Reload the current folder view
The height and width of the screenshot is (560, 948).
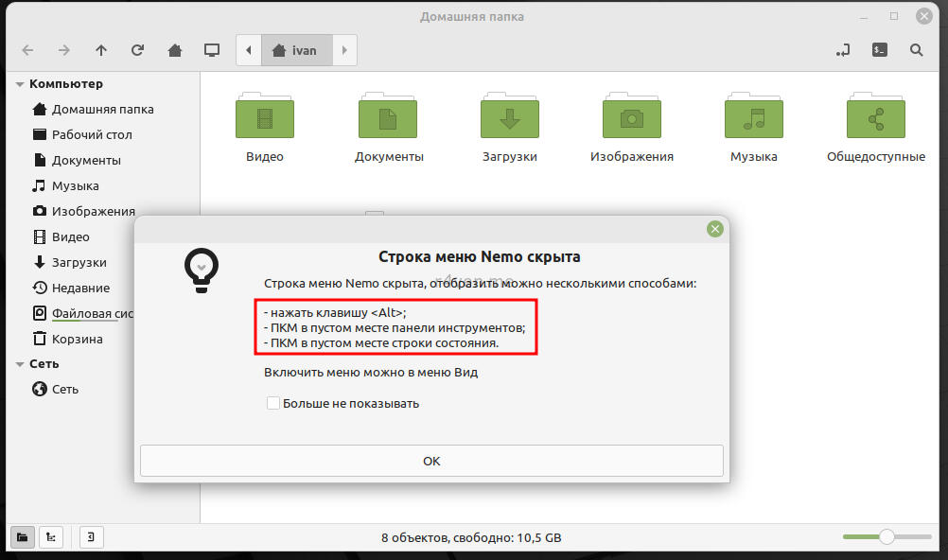[x=138, y=50]
